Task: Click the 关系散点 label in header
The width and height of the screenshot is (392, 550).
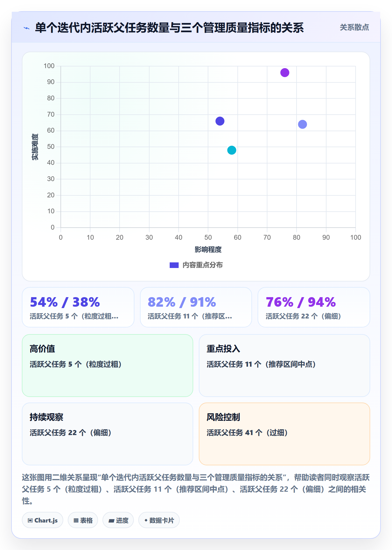Action: click(x=354, y=27)
